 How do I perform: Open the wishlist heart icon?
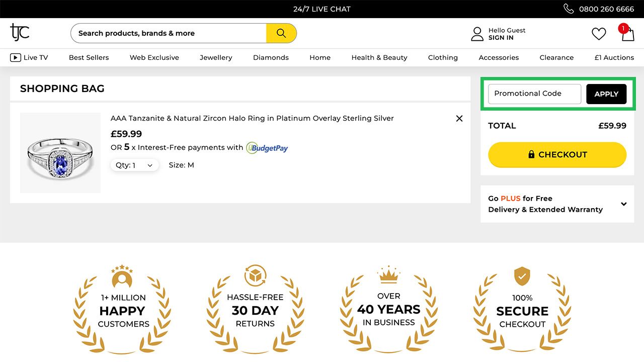click(x=599, y=34)
